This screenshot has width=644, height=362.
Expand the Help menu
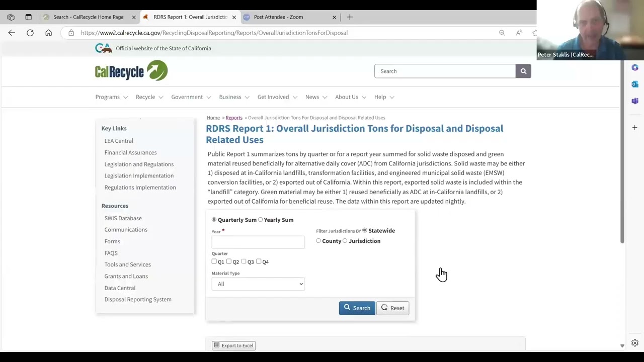click(x=384, y=97)
